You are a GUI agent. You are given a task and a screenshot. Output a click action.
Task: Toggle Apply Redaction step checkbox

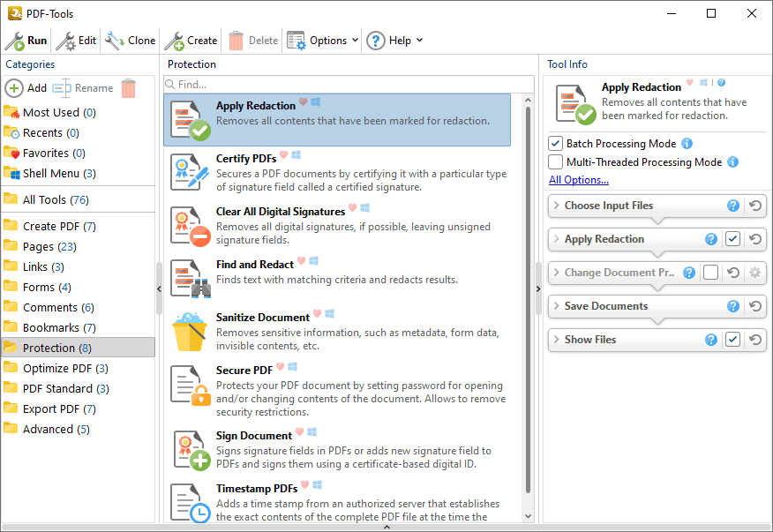click(732, 239)
